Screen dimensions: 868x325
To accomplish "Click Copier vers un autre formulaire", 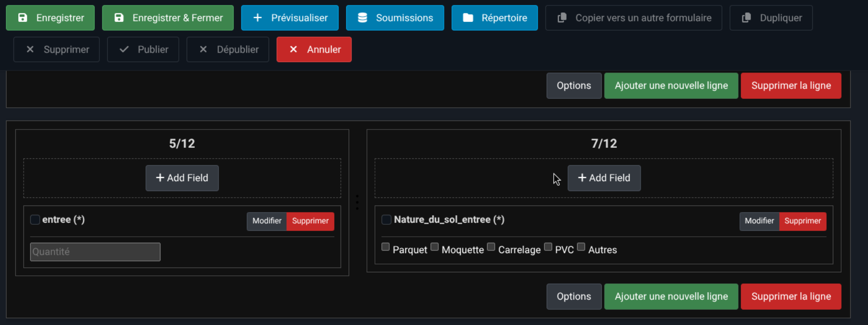I will tap(633, 18).
